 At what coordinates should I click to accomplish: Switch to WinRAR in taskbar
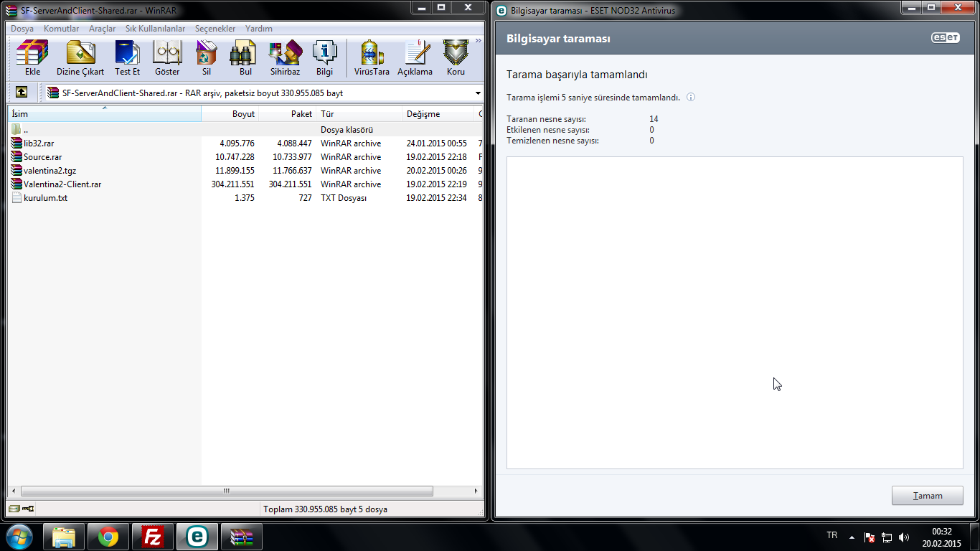(242, 537)
